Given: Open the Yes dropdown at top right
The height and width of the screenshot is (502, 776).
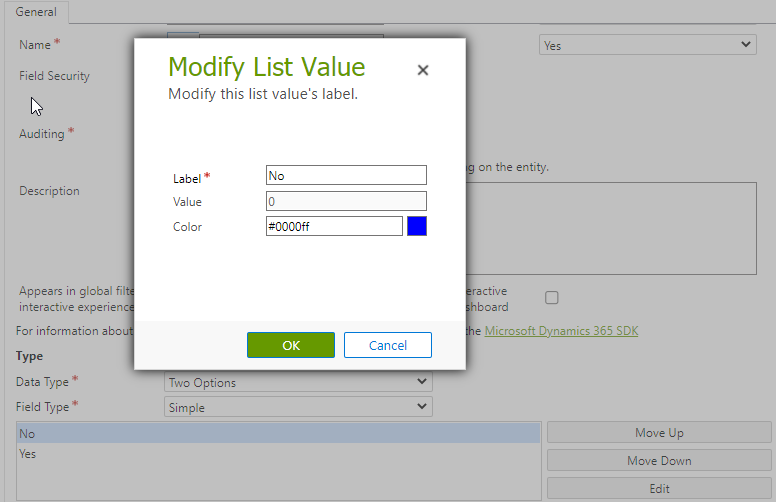Looking at the screenshot, I should [x=647, y=45].
